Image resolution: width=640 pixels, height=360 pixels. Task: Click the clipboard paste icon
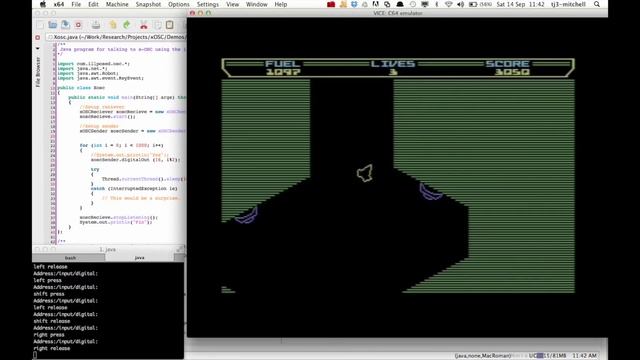pyautogui.click(x=170, y=25)
